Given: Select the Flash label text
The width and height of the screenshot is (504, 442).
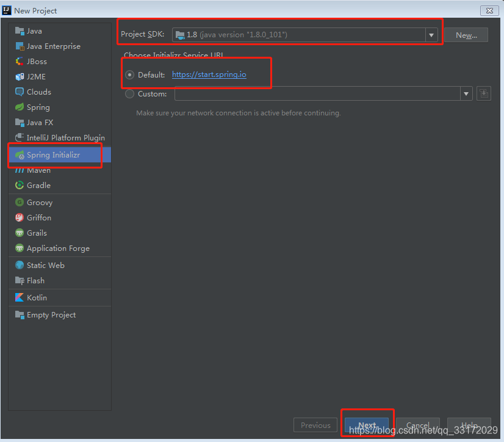Looking at the screenshot, I should pyautogui.click(x=35, y=280).
